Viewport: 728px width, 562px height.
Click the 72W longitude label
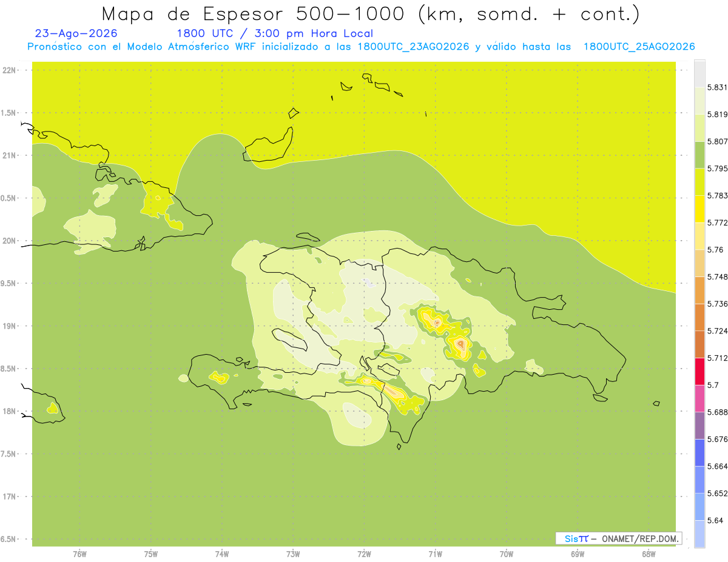[x=364, y=554]
